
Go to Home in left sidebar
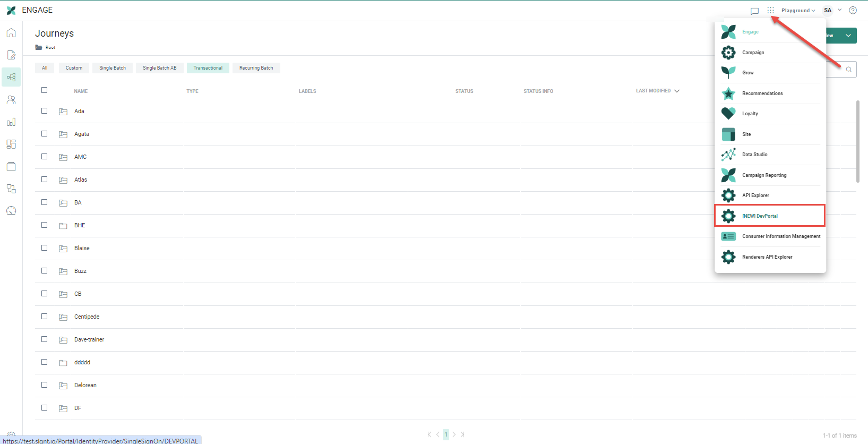point(11,33)
